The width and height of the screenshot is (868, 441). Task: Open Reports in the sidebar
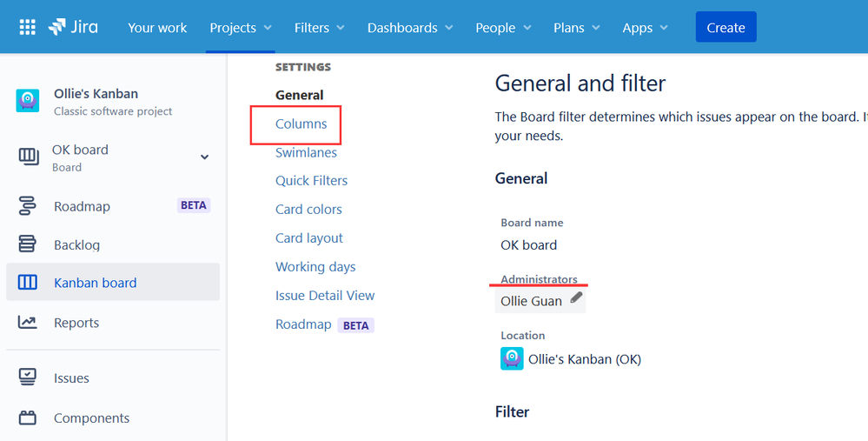point(76,323)
